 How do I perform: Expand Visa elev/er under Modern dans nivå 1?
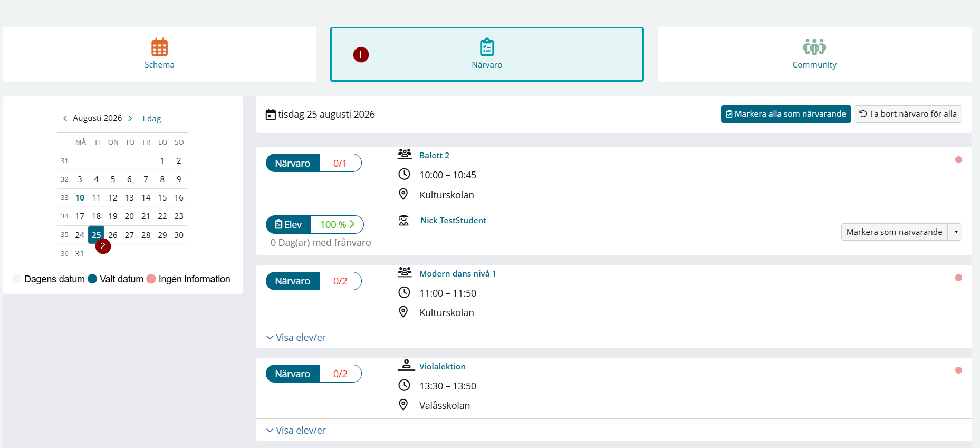[296, 338]
